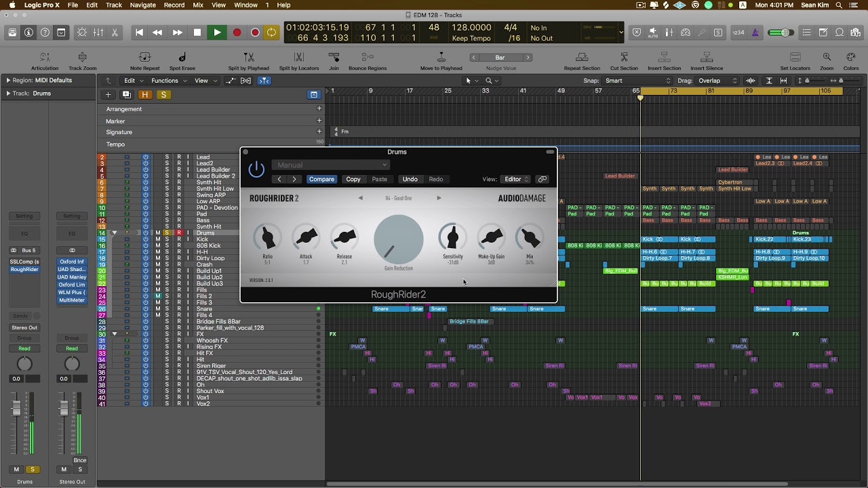Open the Apple menu
Image resolution: width=868 pixels, height=488 pixels.
(x=12, y=5)
